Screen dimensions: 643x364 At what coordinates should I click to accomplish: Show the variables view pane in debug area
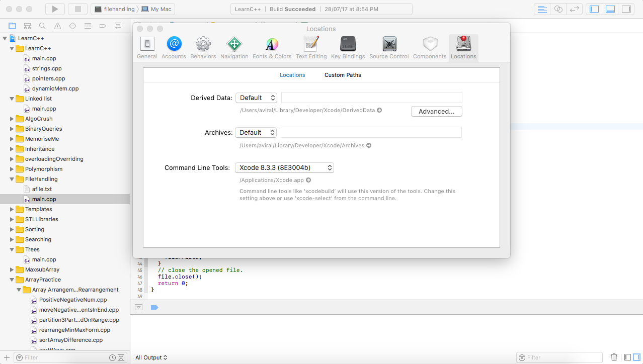[x=627, y=357]
